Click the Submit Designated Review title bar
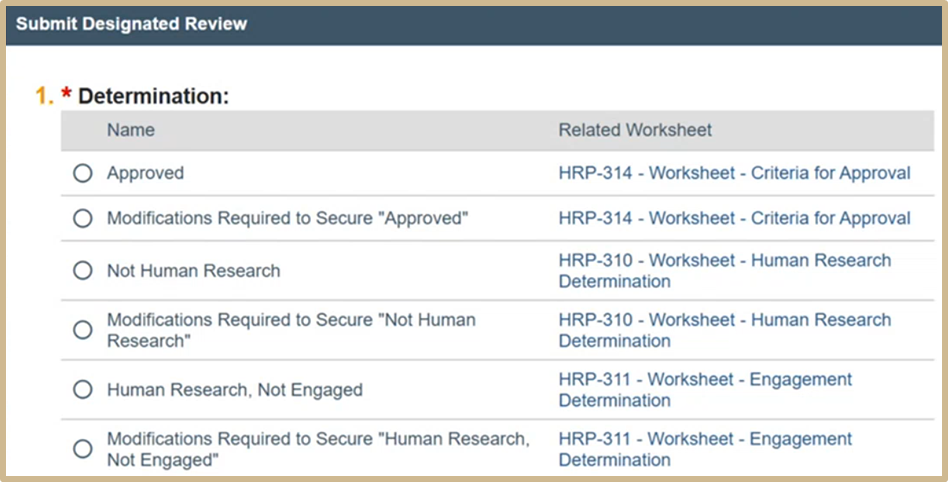This screenshot has width=948, height=482. coord(131,23)
